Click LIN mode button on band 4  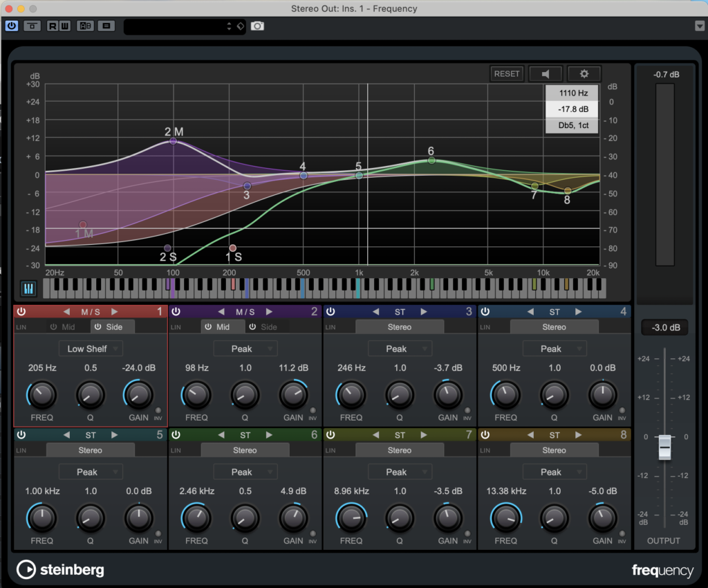[x=485, y=327]
